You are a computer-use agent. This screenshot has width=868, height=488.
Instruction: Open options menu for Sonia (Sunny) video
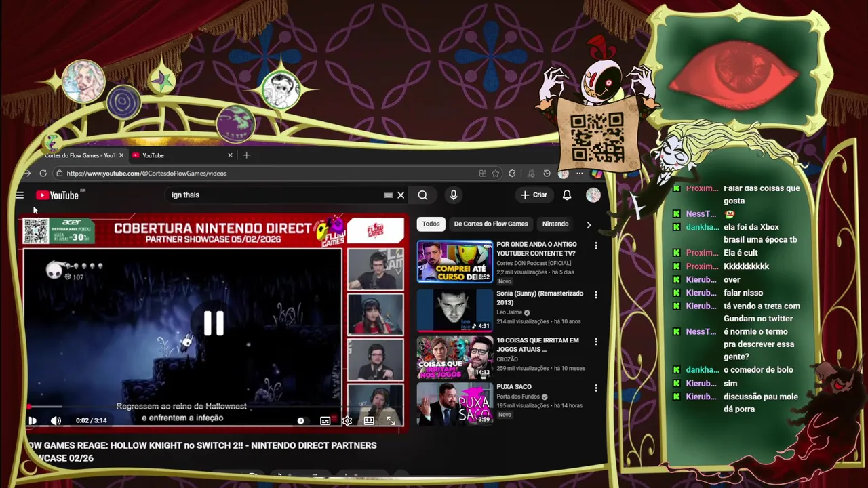[x=596, y=295]
